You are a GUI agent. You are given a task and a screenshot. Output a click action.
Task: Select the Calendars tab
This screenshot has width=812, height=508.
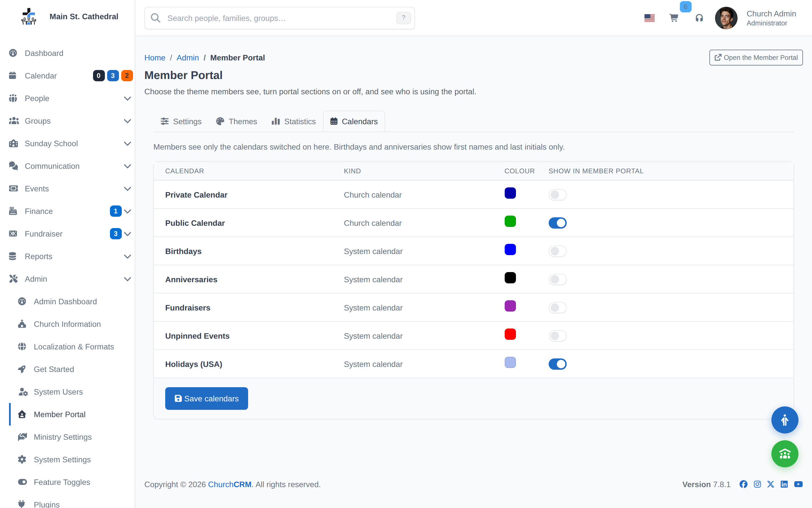(x=354, y=121)
